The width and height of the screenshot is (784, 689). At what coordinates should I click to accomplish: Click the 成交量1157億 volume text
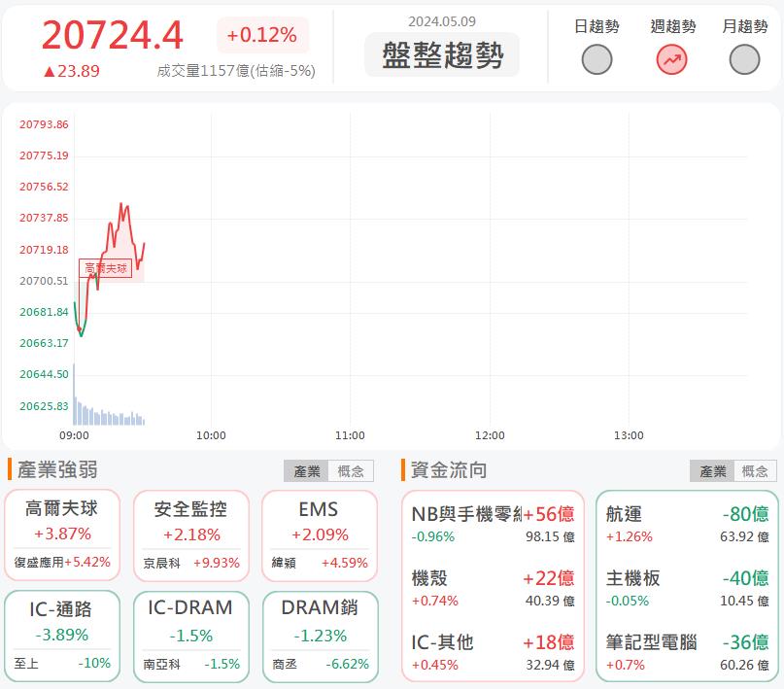pos(236,71)
